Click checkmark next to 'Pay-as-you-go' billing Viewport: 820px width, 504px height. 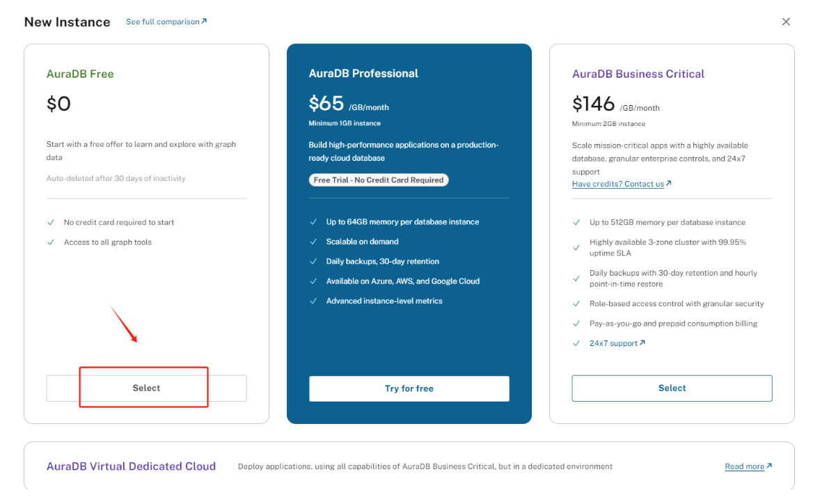point(576,324)
